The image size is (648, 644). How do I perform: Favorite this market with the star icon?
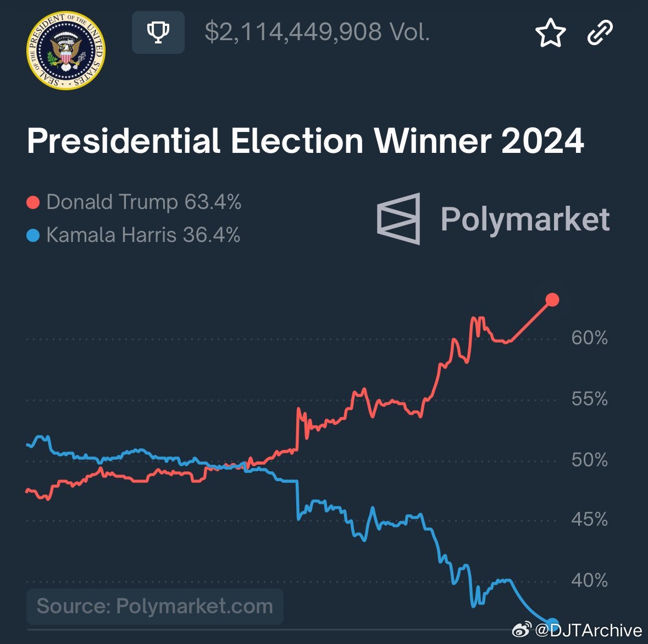click(550, 33)
